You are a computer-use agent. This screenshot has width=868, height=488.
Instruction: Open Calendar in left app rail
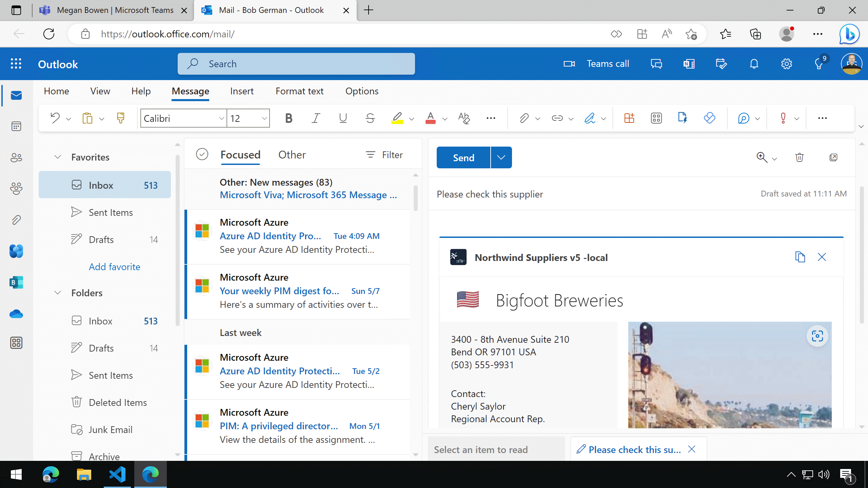(x=16, y=126)
